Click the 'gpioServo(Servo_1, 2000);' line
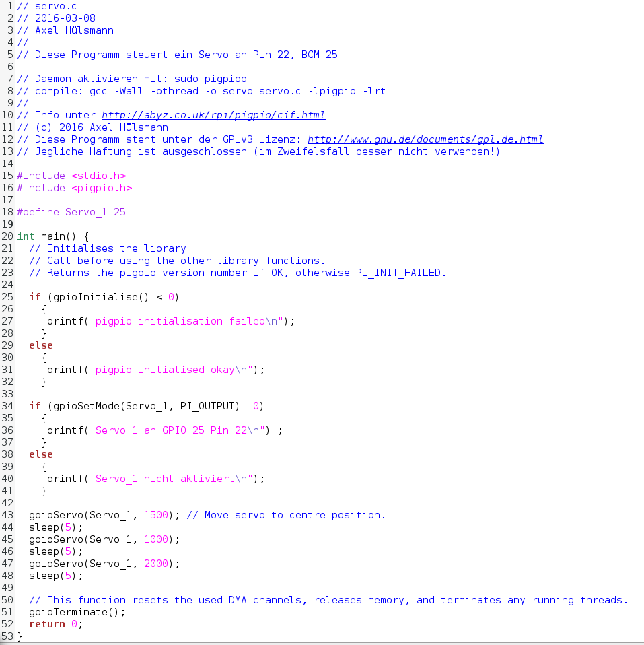644x645 pixels. click(104, 564)
